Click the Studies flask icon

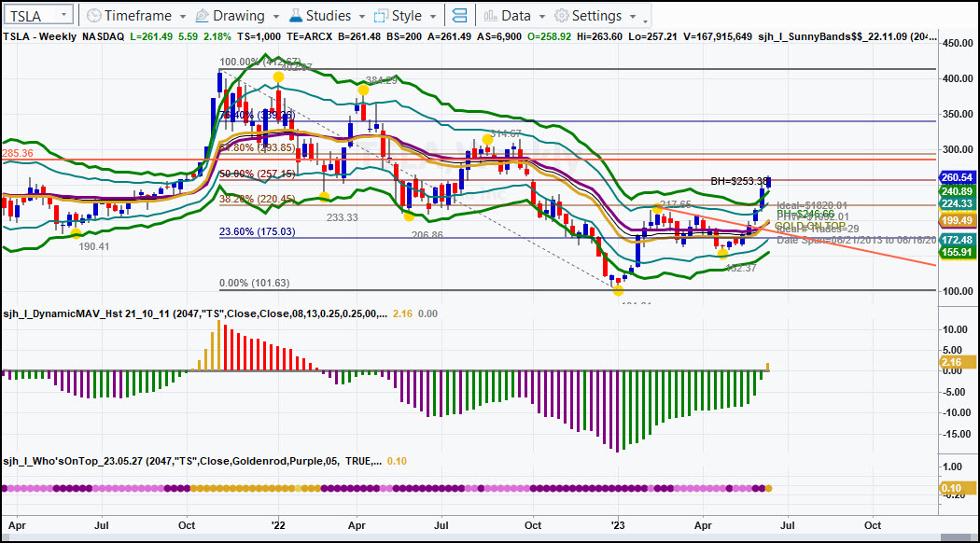296,16
